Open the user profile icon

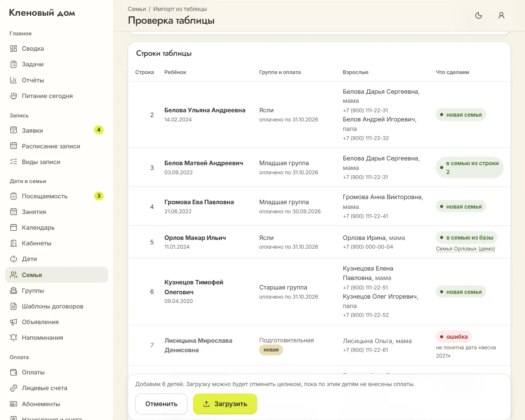(501, 15)
